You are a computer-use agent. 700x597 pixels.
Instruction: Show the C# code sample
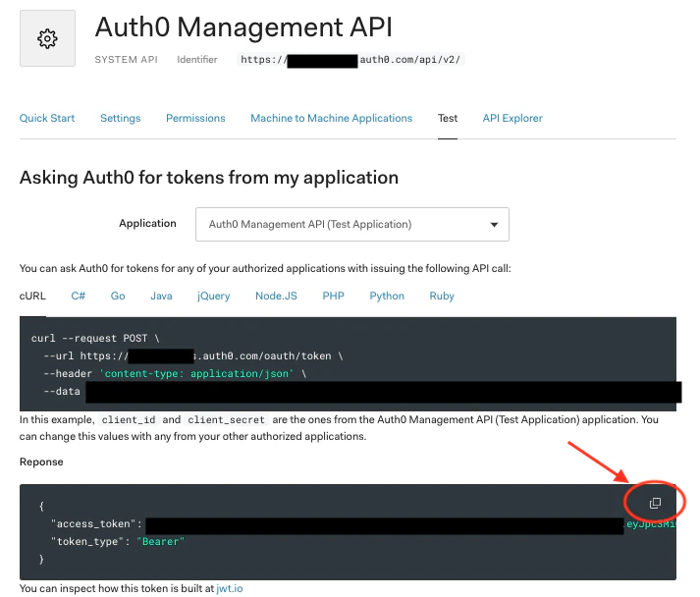point(79,296)
